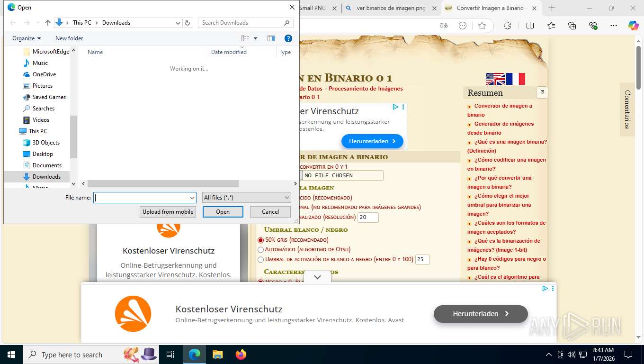This screenshot has height=364, width=644.
Task: Go back in the Open dialog
Action: tap(13, 23)
